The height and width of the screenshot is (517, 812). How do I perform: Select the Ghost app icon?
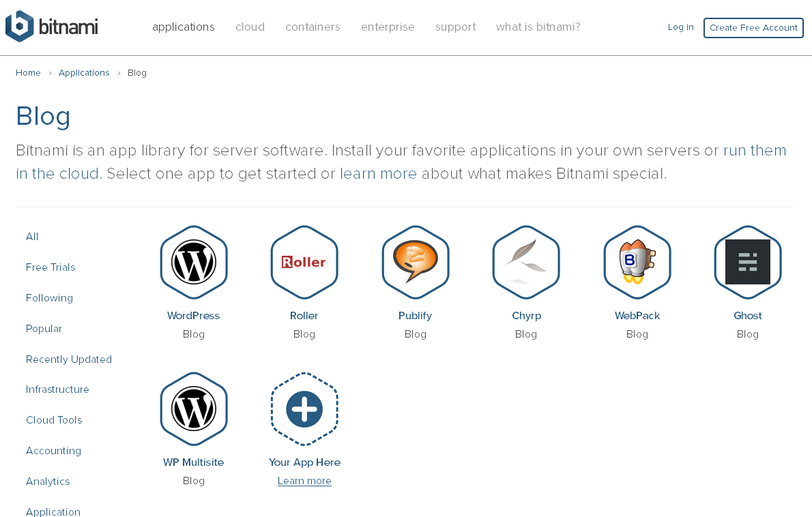(748, 262)
